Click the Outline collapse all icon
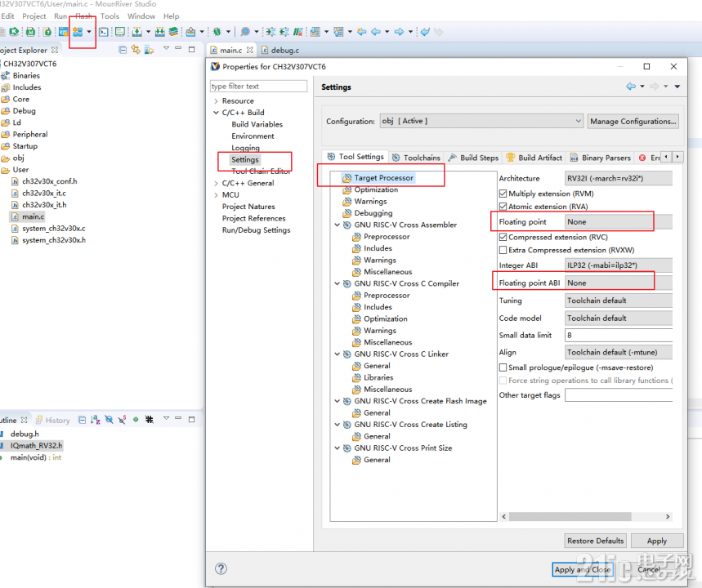 click(x=82, y=420)
